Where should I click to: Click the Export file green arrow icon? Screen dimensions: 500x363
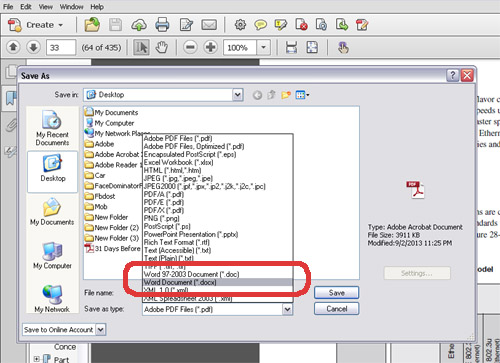[342, 25]
